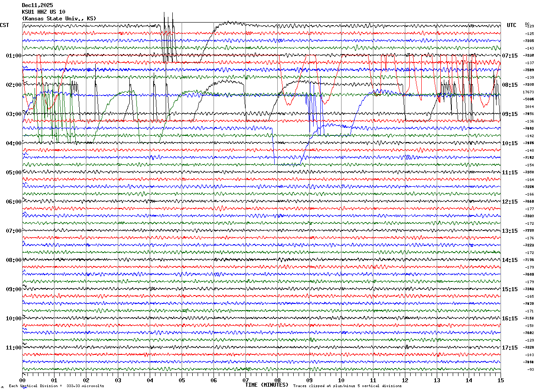
Task: Click the DC offset value "-125"
Action: 529,34
